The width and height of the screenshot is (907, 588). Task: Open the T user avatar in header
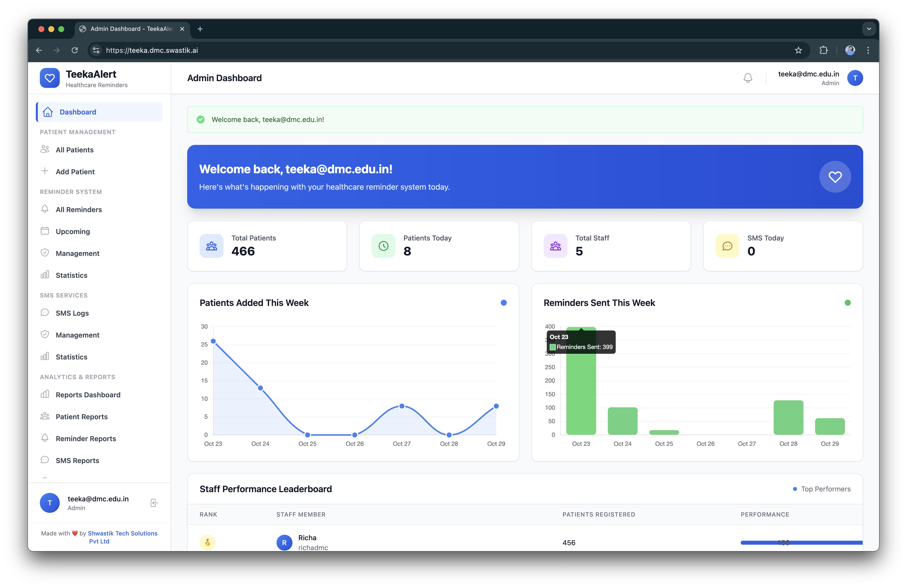pyautogui.click(x=855, y=78)
